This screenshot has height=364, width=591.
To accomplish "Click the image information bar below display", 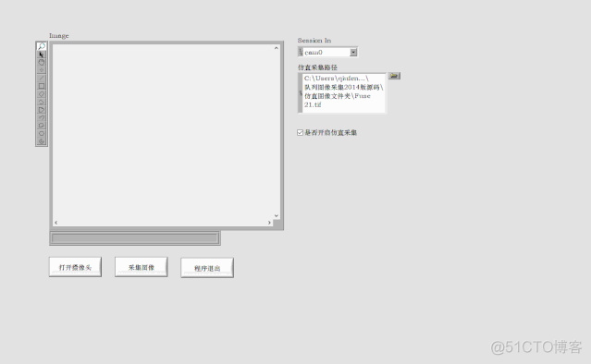I will coord(134,238).
